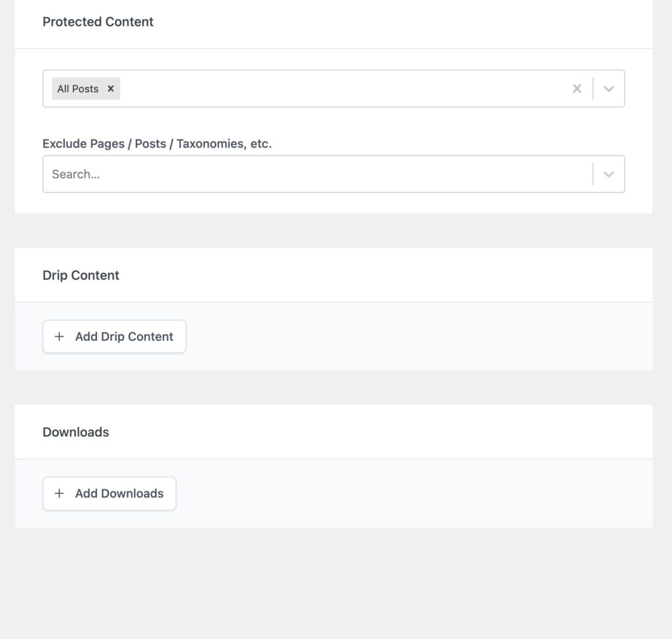The image size is (672, 639).
Task: Click the Add Drip Content button
Action: (114, 337)
